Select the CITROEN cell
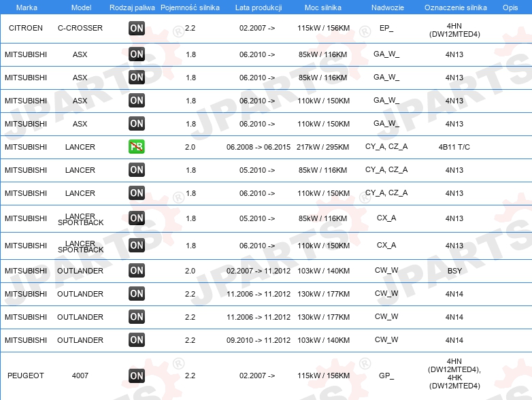 pyautogui.click(x=26, y=28)
